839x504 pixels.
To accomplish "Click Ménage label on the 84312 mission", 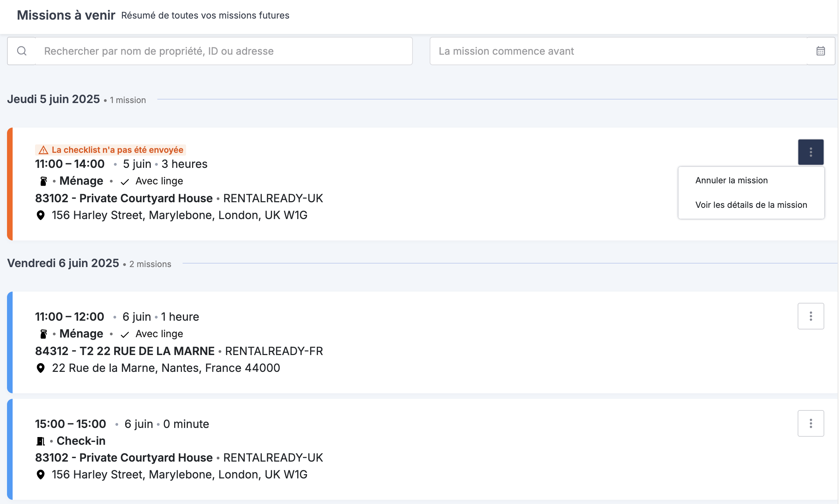I will pos(81,334).
